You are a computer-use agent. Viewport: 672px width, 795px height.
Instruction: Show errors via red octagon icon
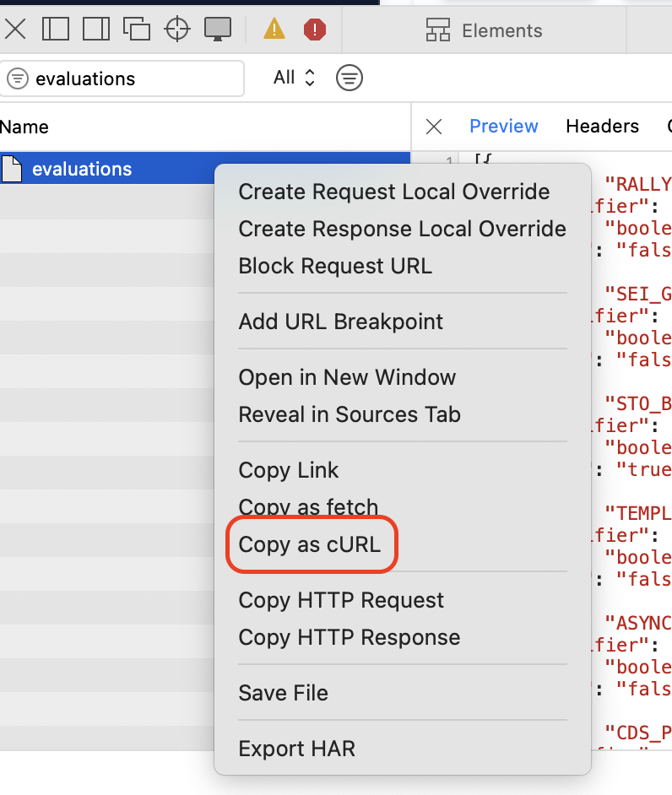point(315,30)
